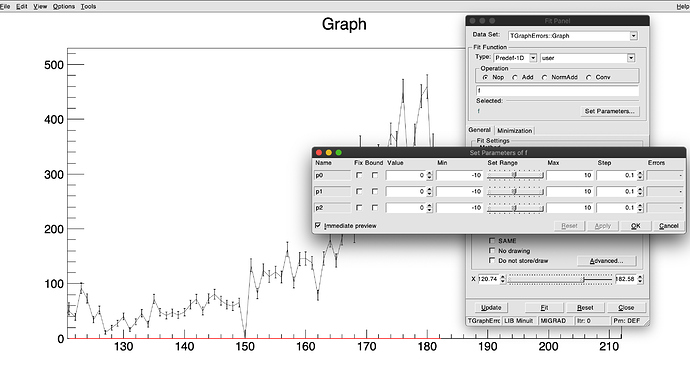
Task: Zoom the Set Parameters window with green button
Action: [x=338, y=152]
